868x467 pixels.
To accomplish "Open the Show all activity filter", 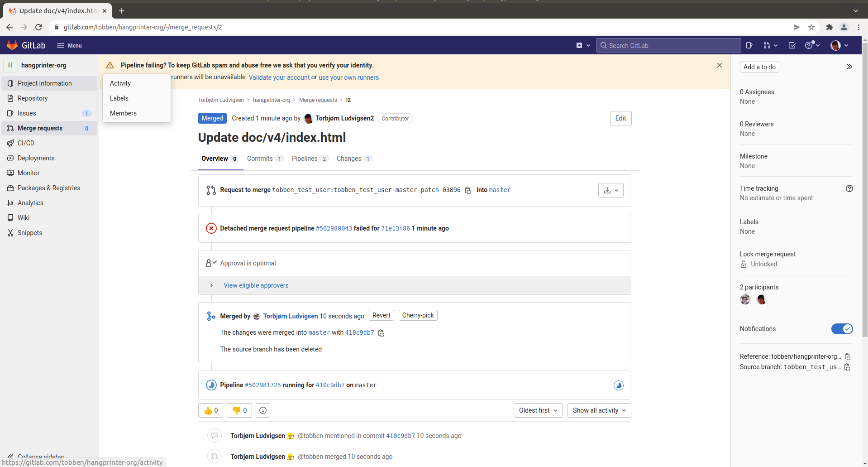I will (x=599, y=410).
